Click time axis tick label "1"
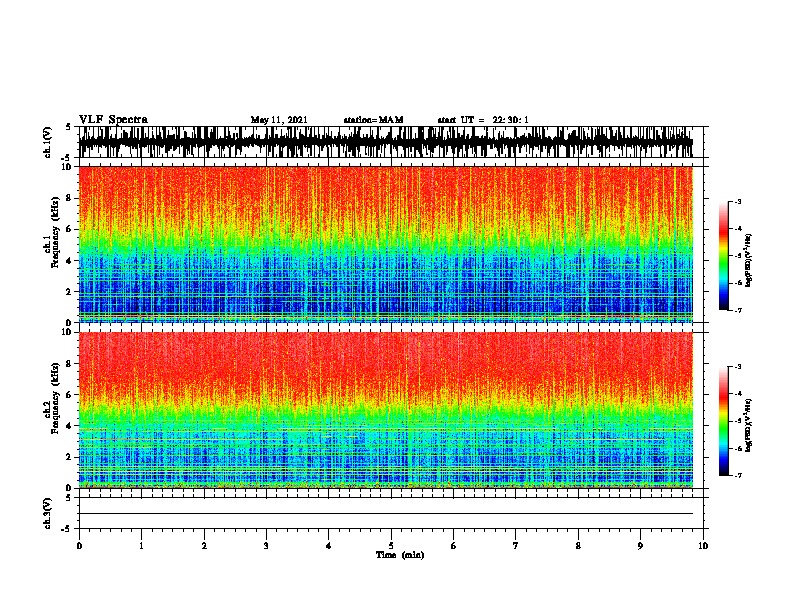 point(141,546)
